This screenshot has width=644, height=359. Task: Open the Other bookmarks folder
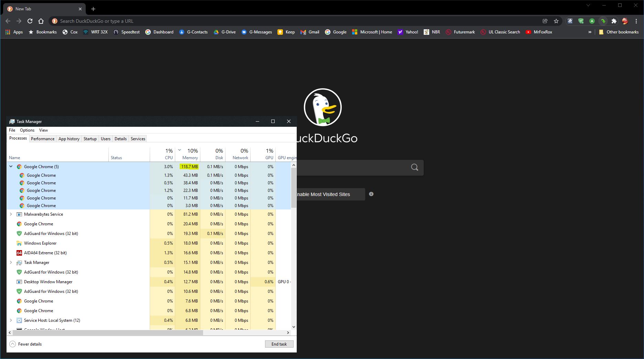tap(619, 32)
